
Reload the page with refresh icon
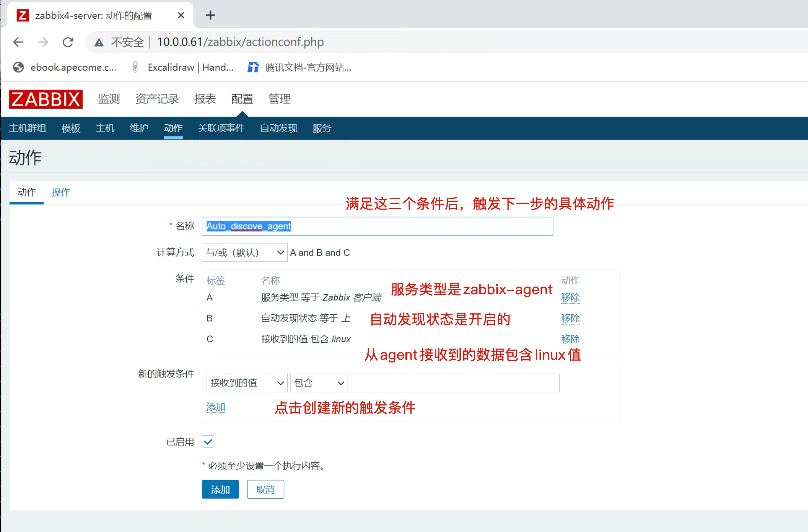(x=68, y=42)
